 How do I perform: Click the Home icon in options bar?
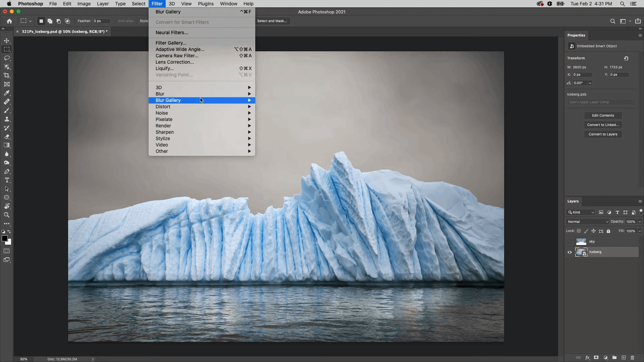[x=9, y=21]
